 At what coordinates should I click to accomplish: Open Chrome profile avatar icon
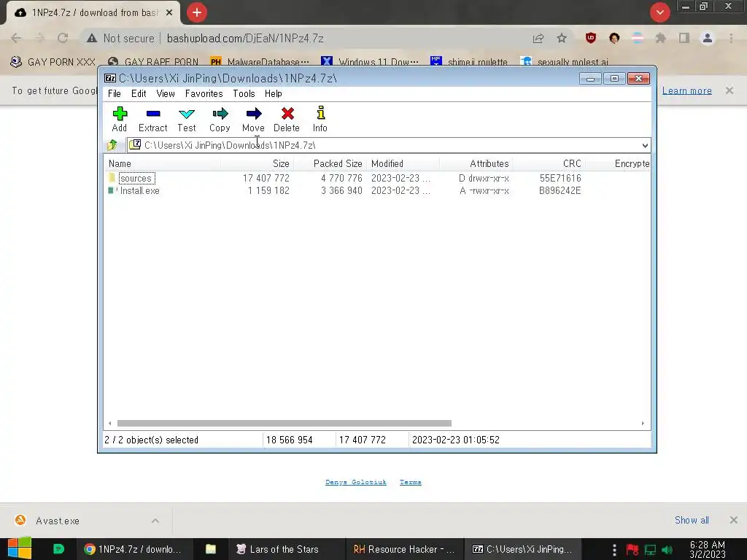tap(708, 38)
